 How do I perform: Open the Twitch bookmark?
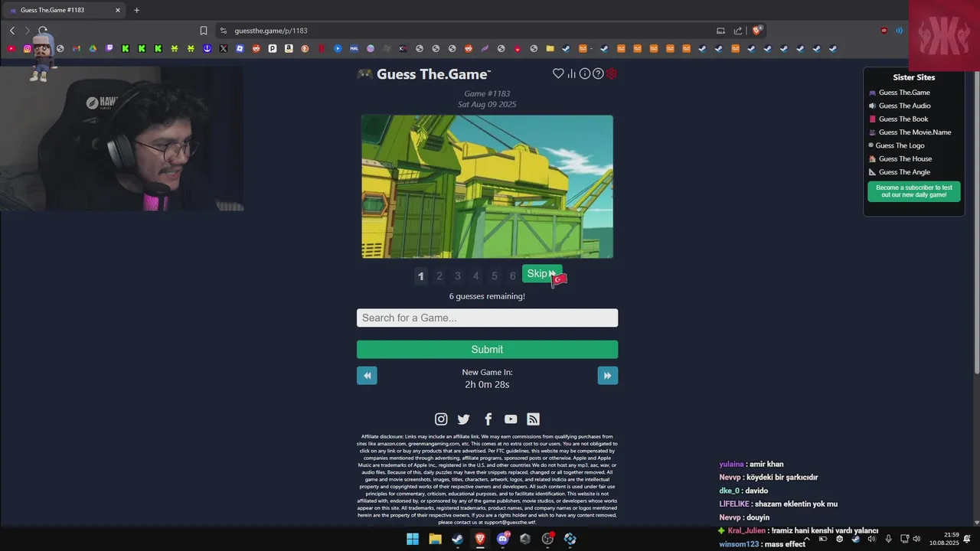point(109,48)
